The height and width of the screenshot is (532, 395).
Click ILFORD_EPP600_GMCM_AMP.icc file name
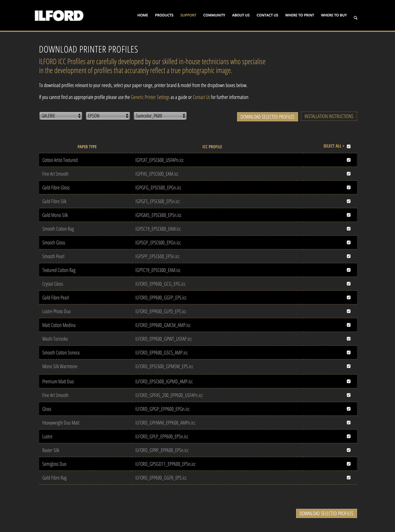point(163,325)
